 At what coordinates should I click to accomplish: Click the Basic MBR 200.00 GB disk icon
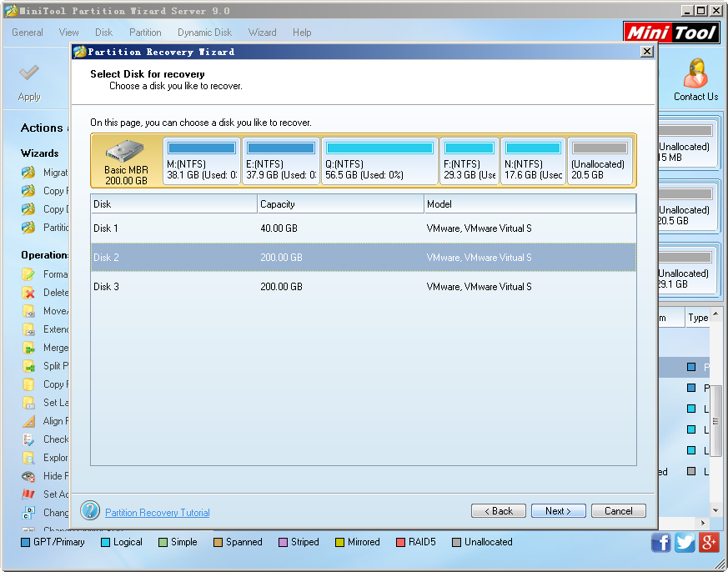click(125, 152)
